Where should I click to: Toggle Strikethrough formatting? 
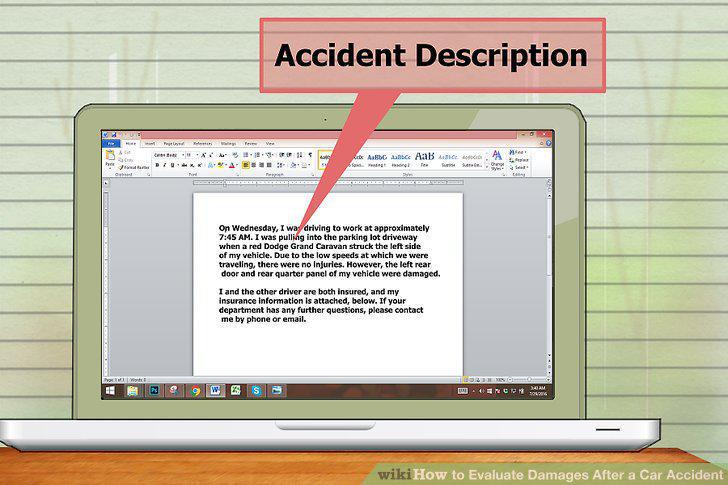(184, 165)
